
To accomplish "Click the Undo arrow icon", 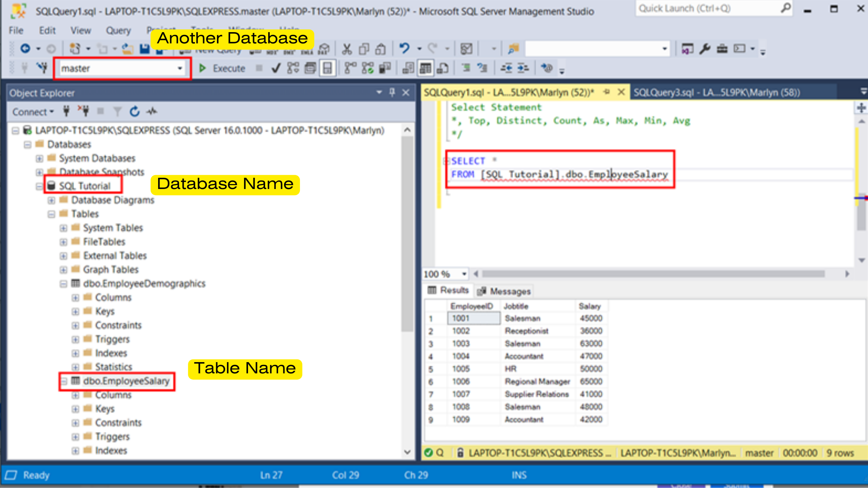I will tap(404, 48).
